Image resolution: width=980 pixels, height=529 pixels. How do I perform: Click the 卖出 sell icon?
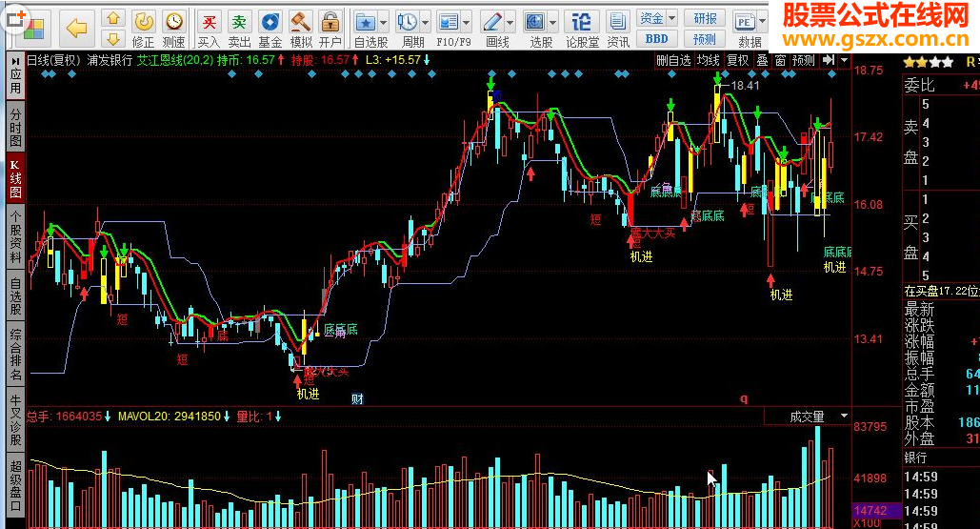tap(239, 30)
